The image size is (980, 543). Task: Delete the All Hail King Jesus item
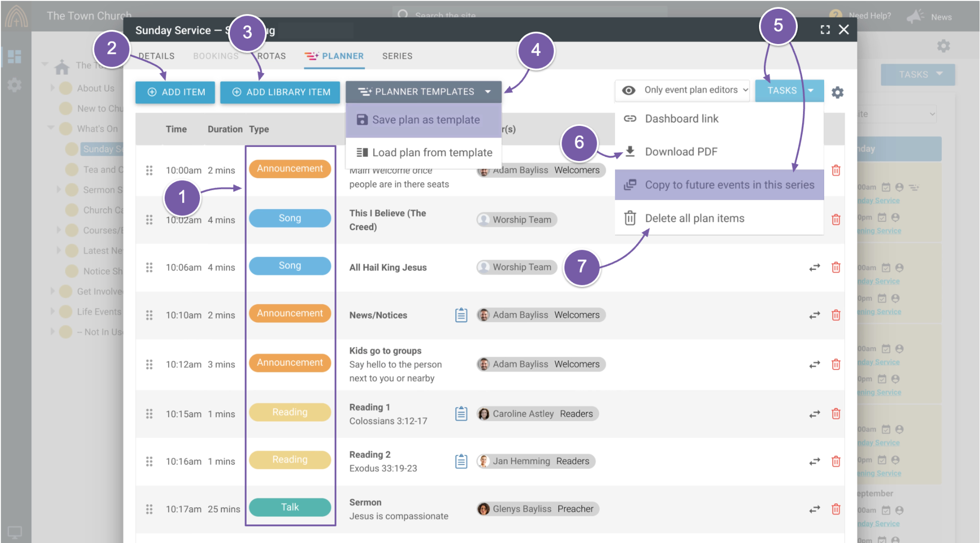[x=836, y=267]
